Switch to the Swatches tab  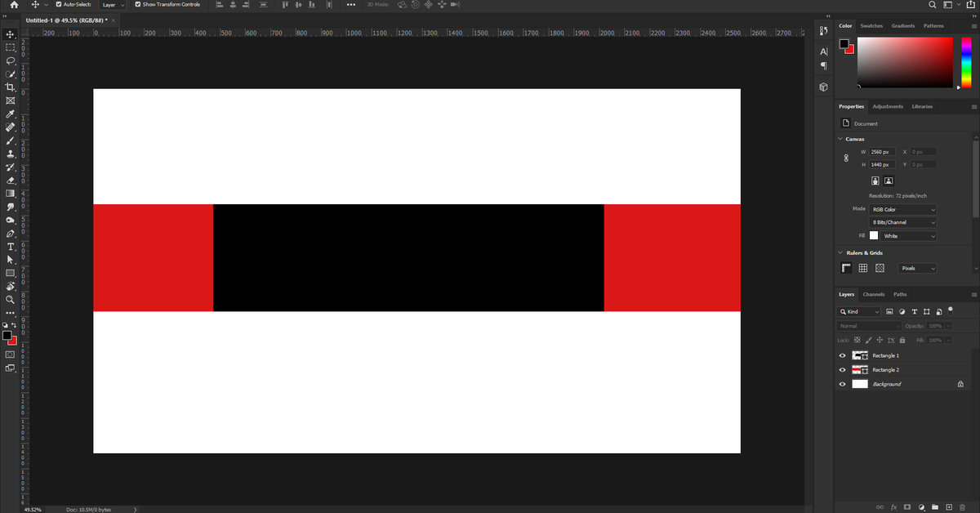(871, 26)
